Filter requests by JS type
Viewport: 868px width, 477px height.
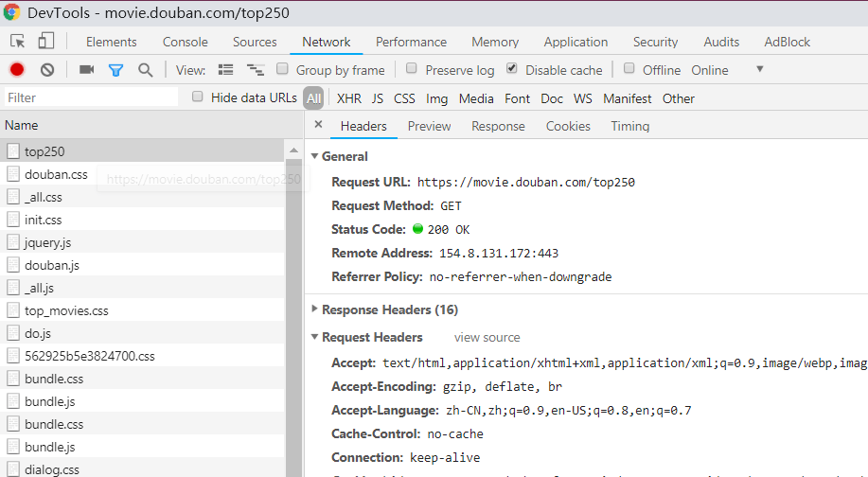click(x=378, y=98)
